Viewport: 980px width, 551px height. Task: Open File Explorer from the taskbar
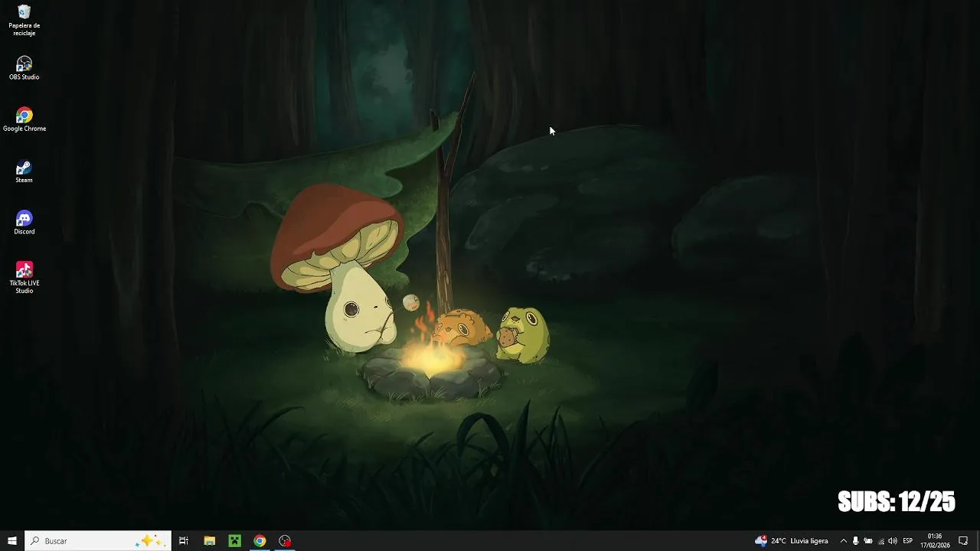point(209,541)
